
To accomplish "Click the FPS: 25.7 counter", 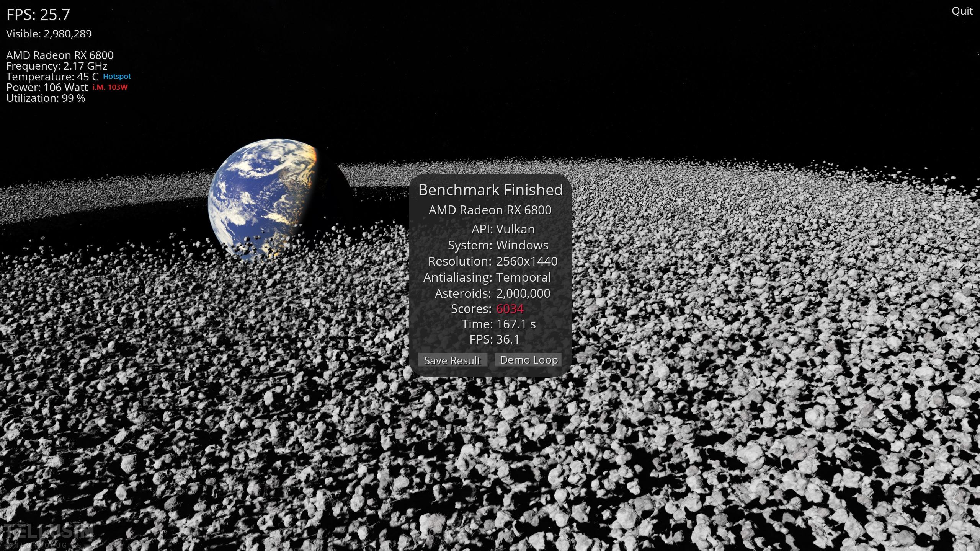I will coord(38,15).
